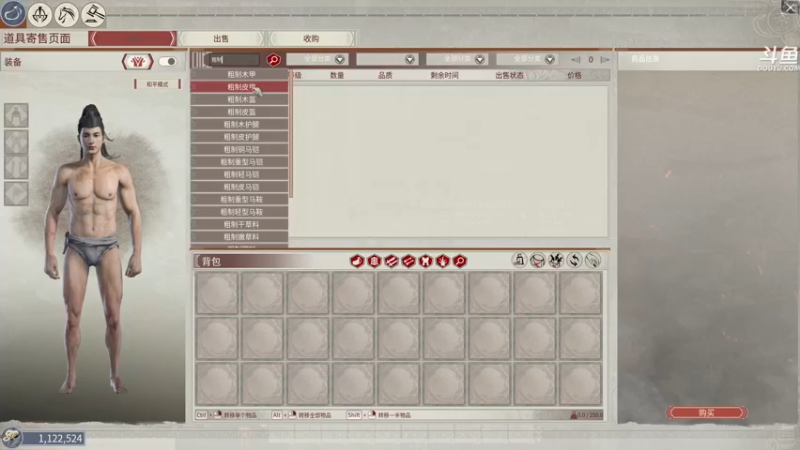This screenshot has width=800, height=450.
Task: Open the auction hammer icon tab
Action: click(x=93, y=14)
